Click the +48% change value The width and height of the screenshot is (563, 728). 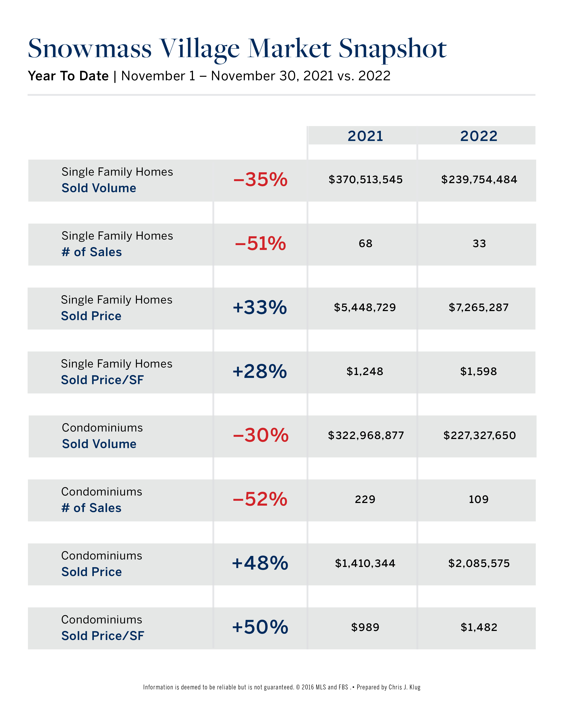coord(260,563)
